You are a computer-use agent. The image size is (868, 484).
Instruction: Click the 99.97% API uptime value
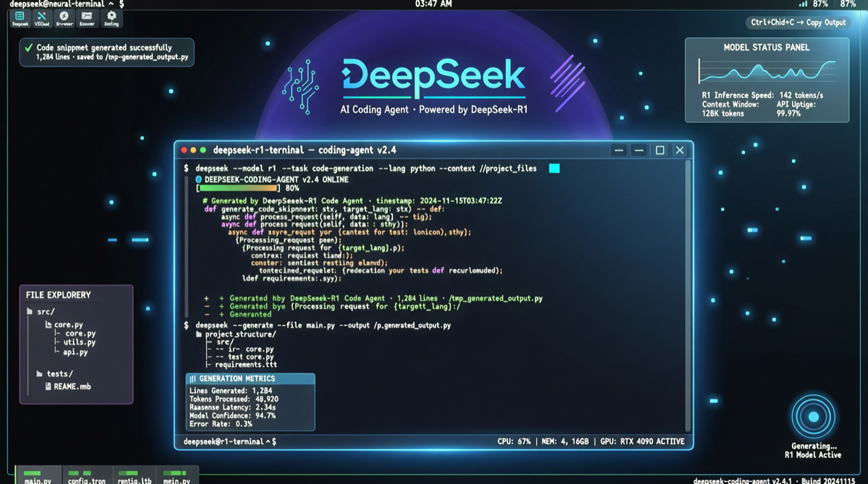tap(788, 114)
